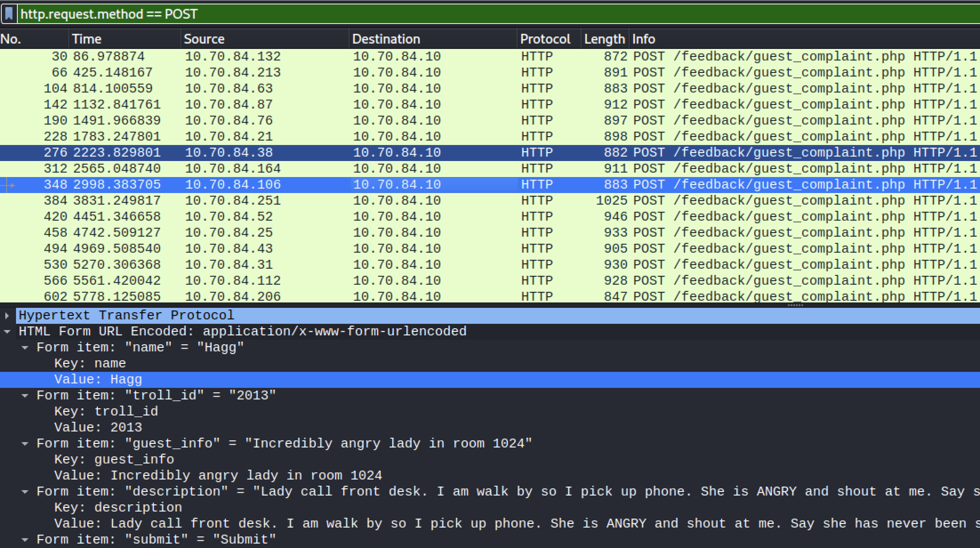
Task: Click the display filter text field
Action: coord(489,14)
